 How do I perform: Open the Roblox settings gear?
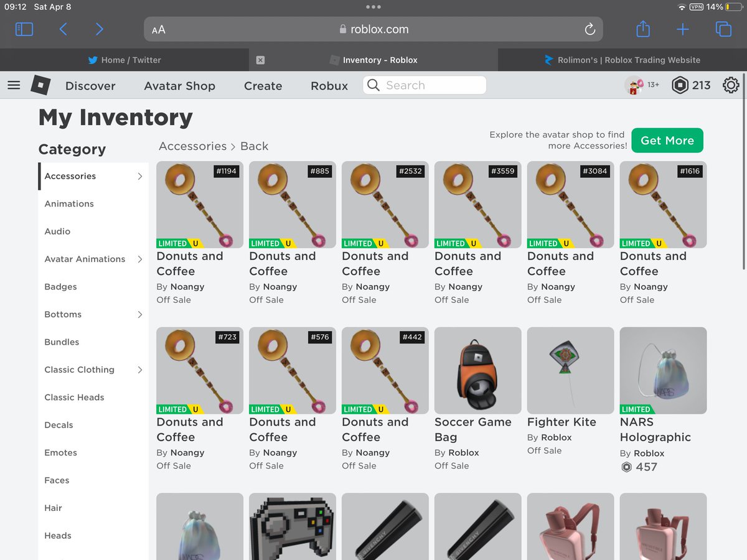coord(731,85)
